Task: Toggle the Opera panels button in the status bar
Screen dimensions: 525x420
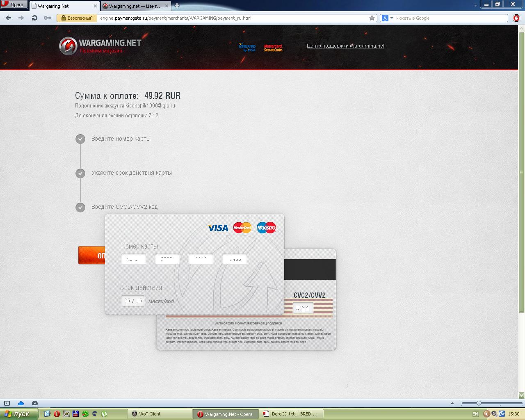Action: 7,403
